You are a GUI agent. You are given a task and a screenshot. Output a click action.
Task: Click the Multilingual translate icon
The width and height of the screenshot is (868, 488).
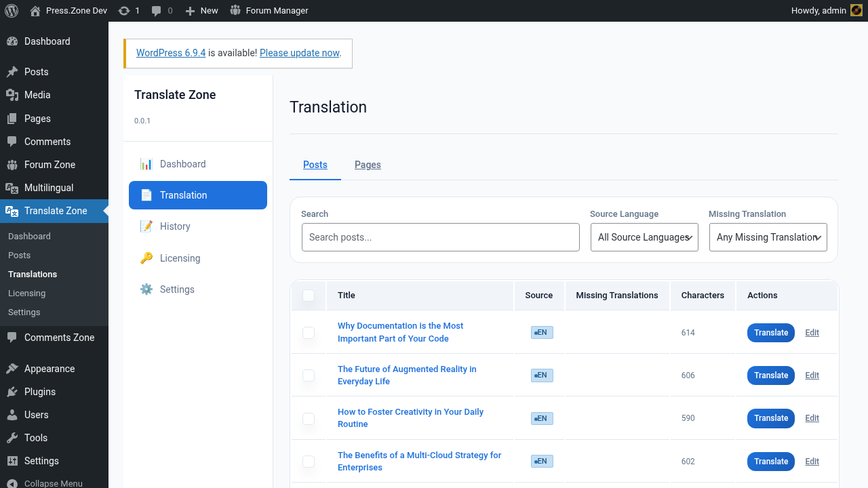point(12,188)
